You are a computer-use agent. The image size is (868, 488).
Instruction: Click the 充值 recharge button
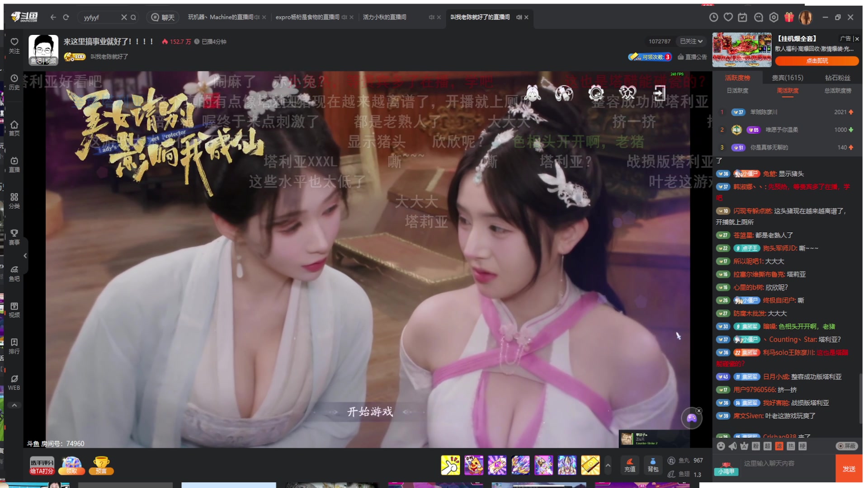point(630,465)
